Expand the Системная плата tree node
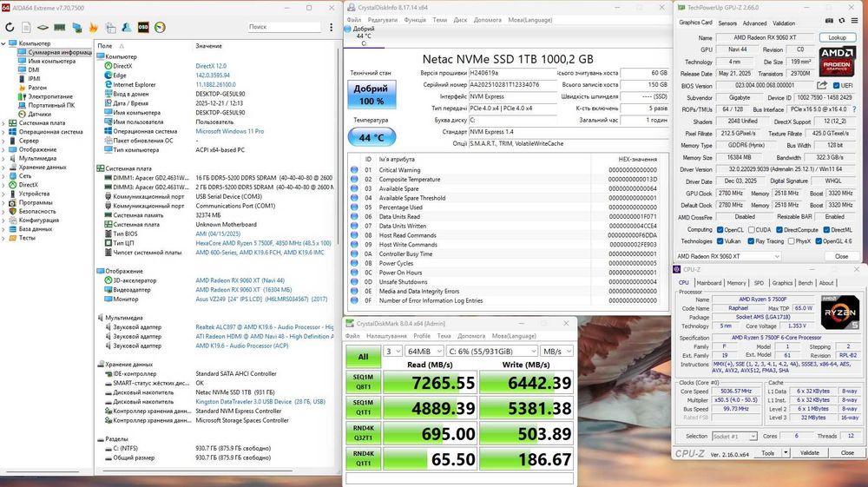Viewport: 868px width, 487px height. tap(3, 123)
